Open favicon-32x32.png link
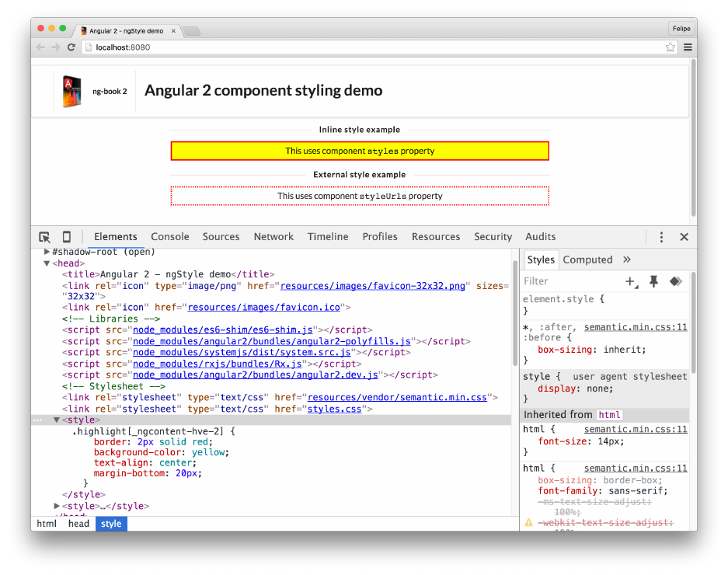 pyautogui.click(x=373, y=286)
